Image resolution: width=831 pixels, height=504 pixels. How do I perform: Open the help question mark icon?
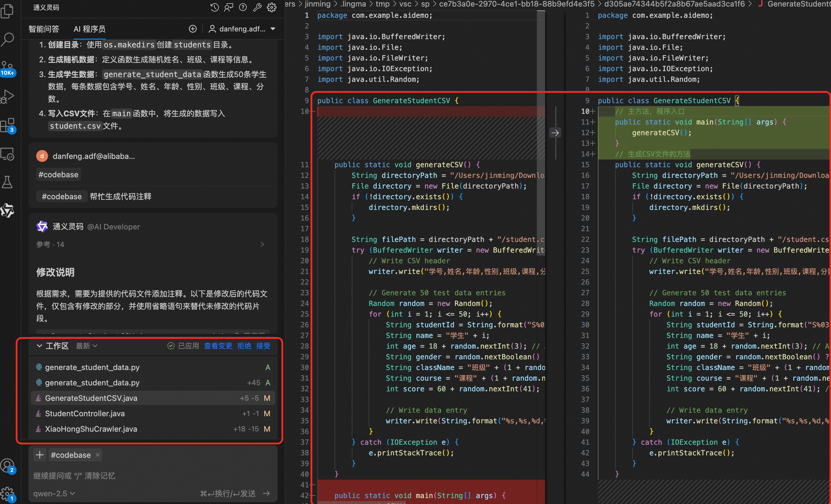tap(243, 7)
